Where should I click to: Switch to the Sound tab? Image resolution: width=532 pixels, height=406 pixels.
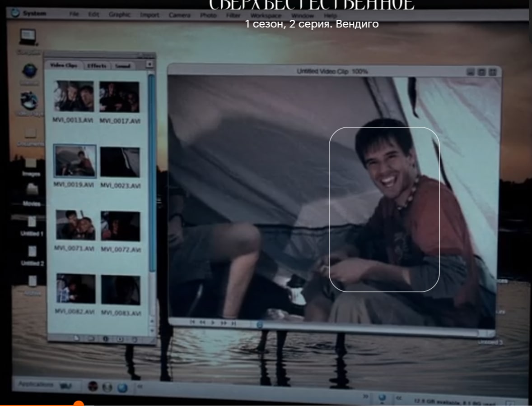(122, 66)
